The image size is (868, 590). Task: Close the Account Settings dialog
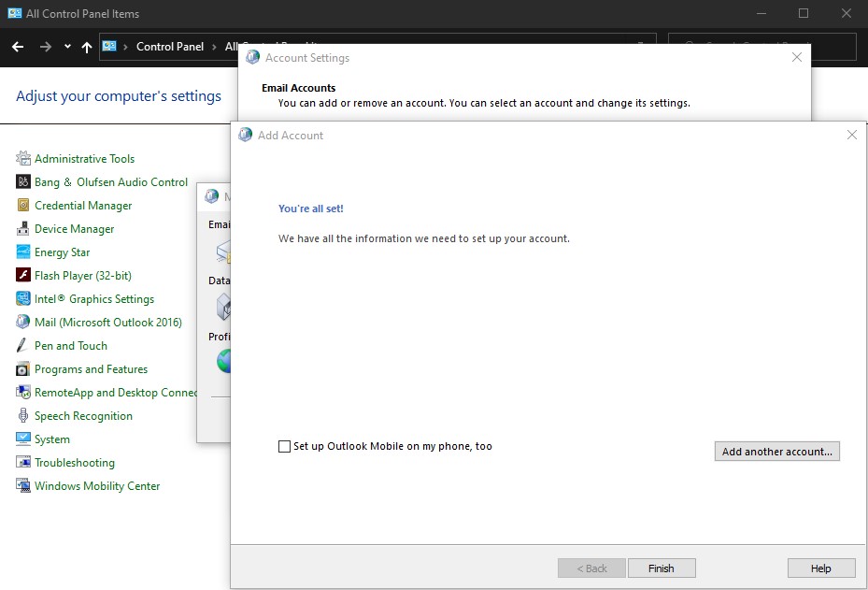(797, 57)
